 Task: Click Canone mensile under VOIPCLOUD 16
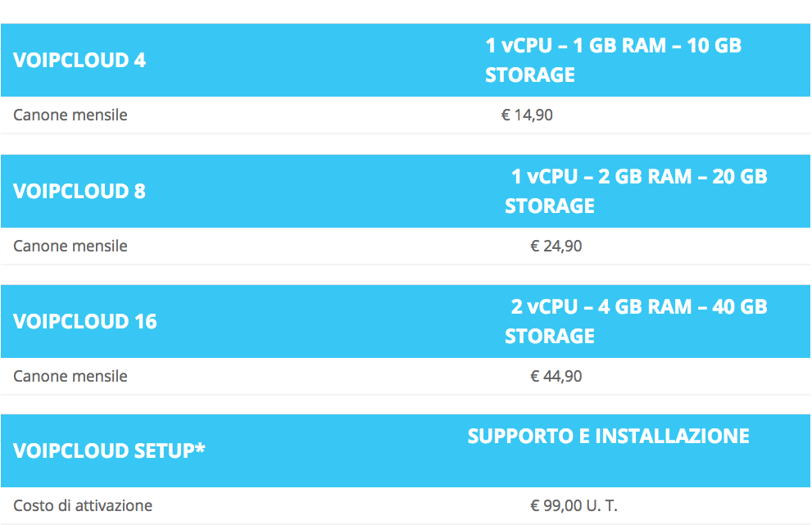[x=70, y=377]
